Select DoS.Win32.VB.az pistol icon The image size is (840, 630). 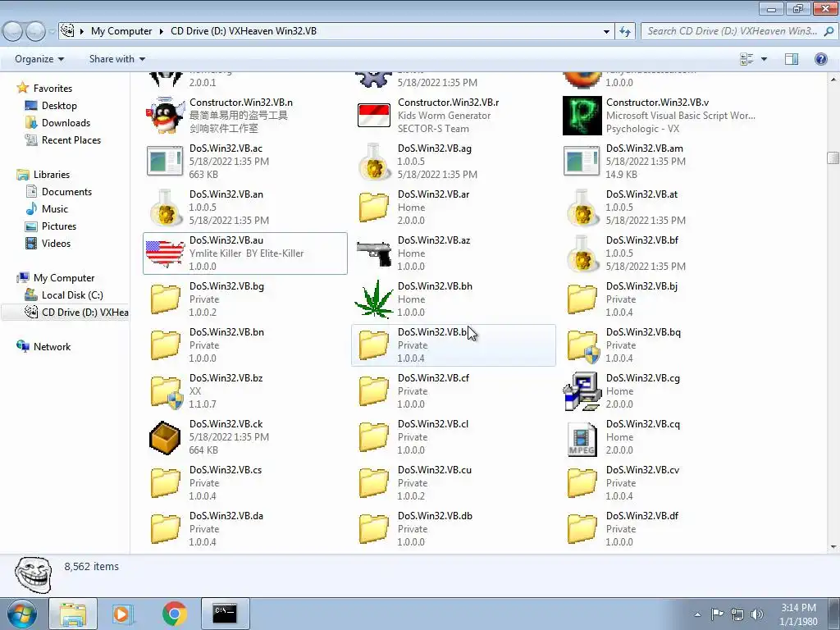click(373, 253)
